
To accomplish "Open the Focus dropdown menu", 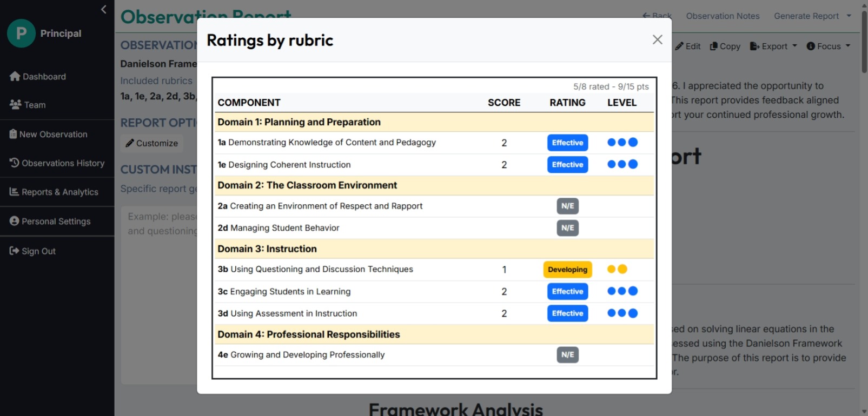I will tap(829, 46).
